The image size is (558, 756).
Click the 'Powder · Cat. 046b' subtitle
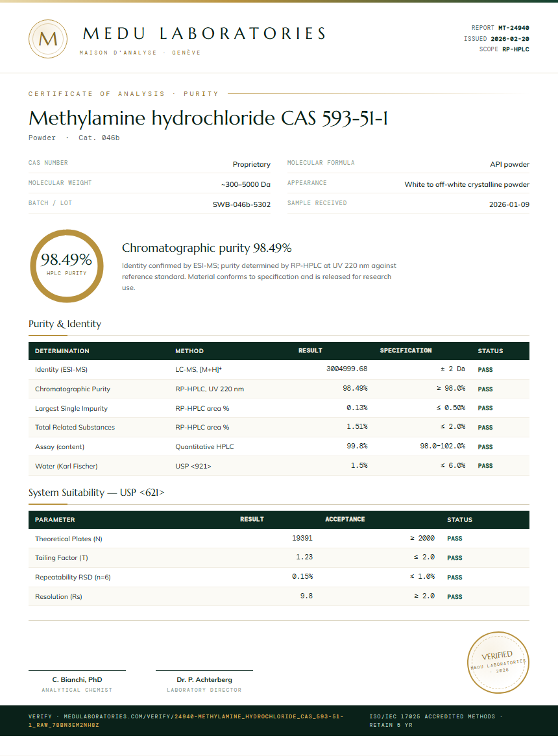click(74, 138)
